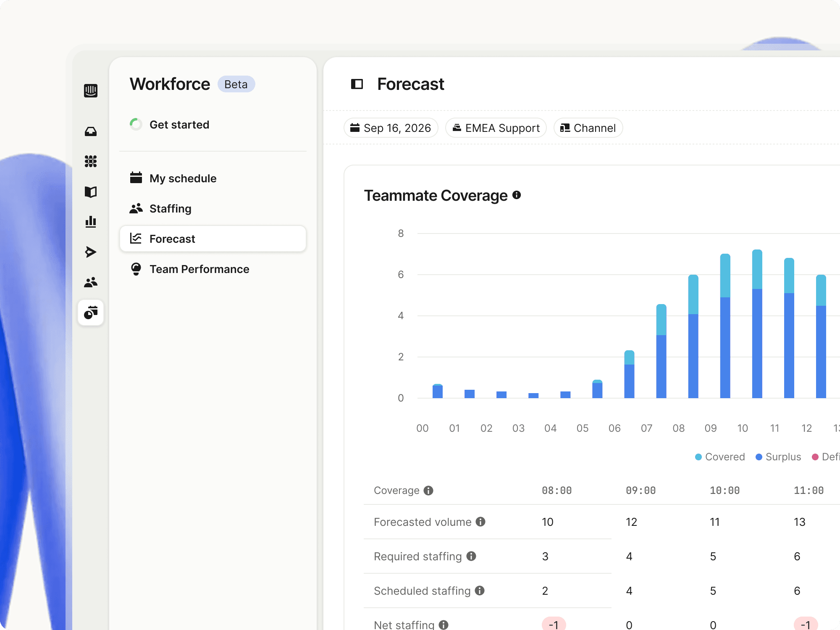Open the Channel filter dropdown
Viewport: 840px width, 630px height.
[x=588, y=128]
